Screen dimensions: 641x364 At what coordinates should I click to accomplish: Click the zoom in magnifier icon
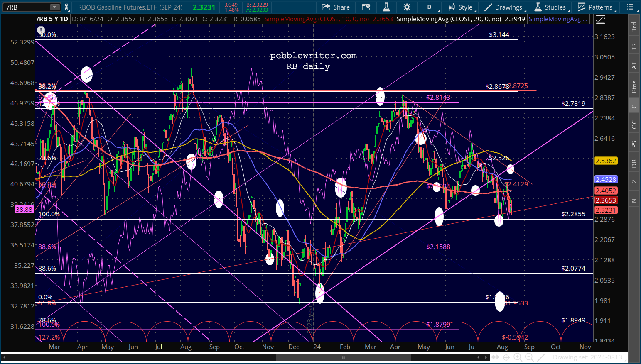click(518, 357)
